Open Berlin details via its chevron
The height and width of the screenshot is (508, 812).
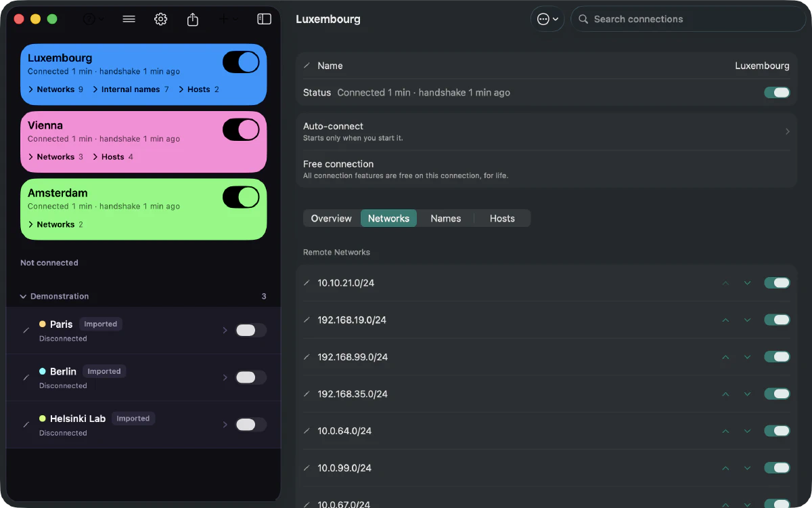coord(225,377)
